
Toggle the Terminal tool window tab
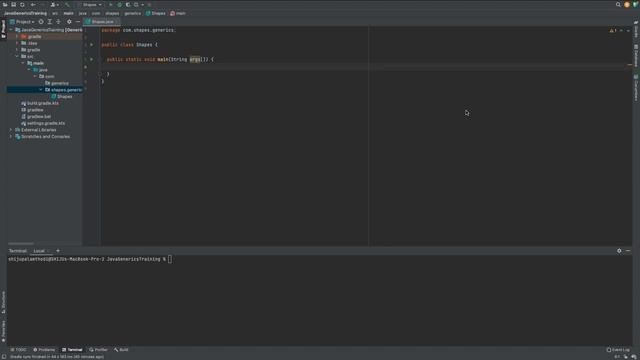(72, 350)
